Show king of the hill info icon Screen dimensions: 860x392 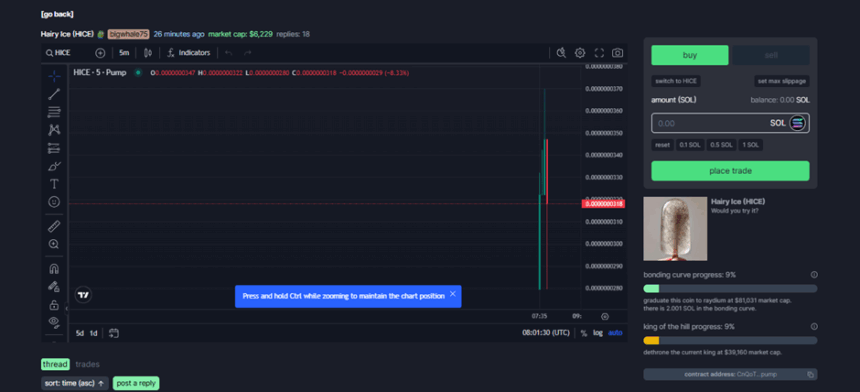814,327
